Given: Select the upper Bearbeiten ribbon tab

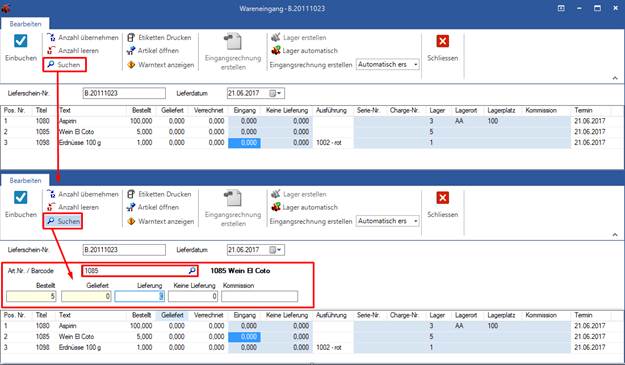Looking at the screenshot, I should [x=25, y=24].
